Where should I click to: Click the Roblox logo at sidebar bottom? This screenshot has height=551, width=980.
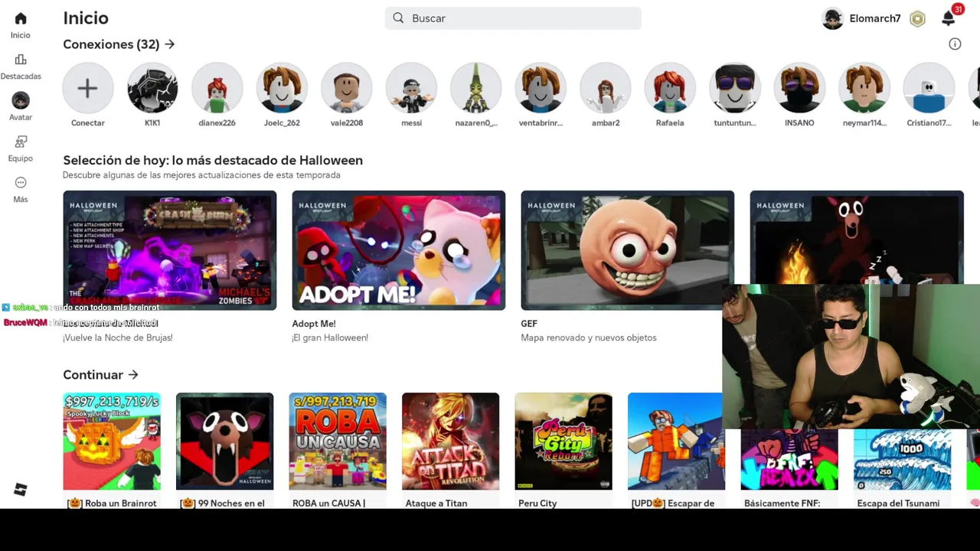[x=21, y=490]
